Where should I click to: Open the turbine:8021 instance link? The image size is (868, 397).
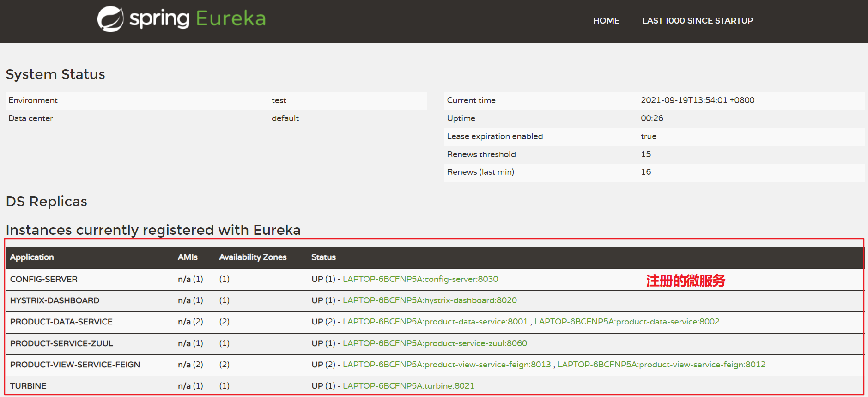coord(408,386)
